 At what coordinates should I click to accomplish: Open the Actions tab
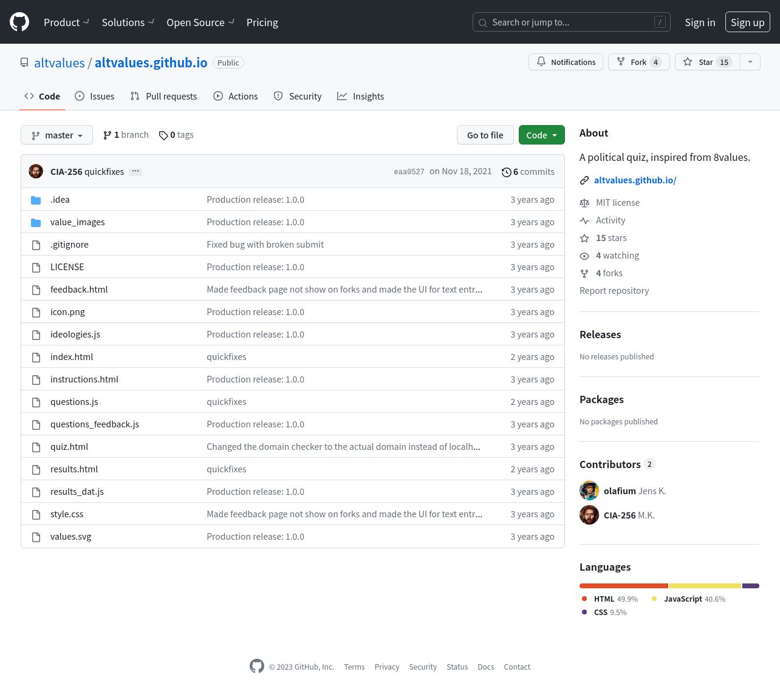(x=236, y=96)
